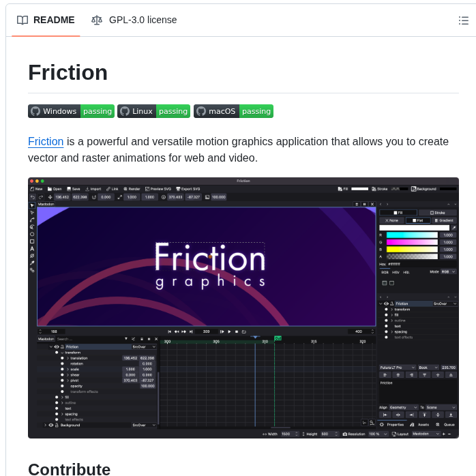Click the eyedropper beside the white color bar
This screenshot has width=476, height=476.
coord(454,228)
